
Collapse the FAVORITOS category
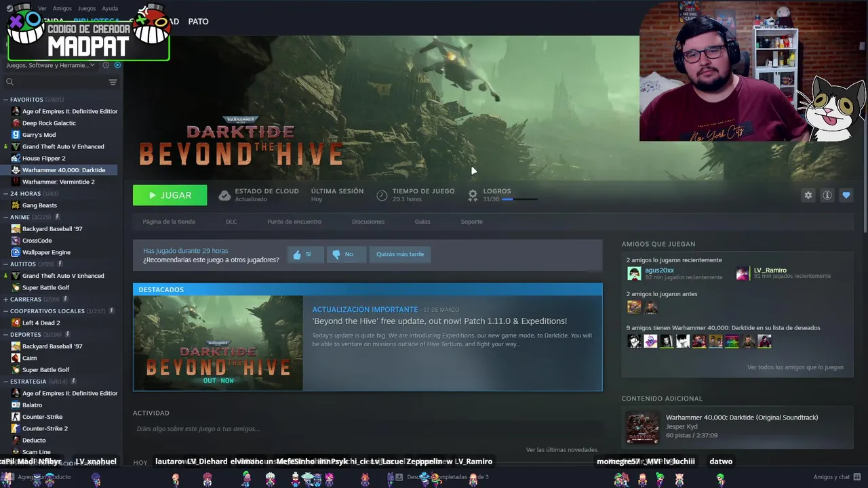5,100
